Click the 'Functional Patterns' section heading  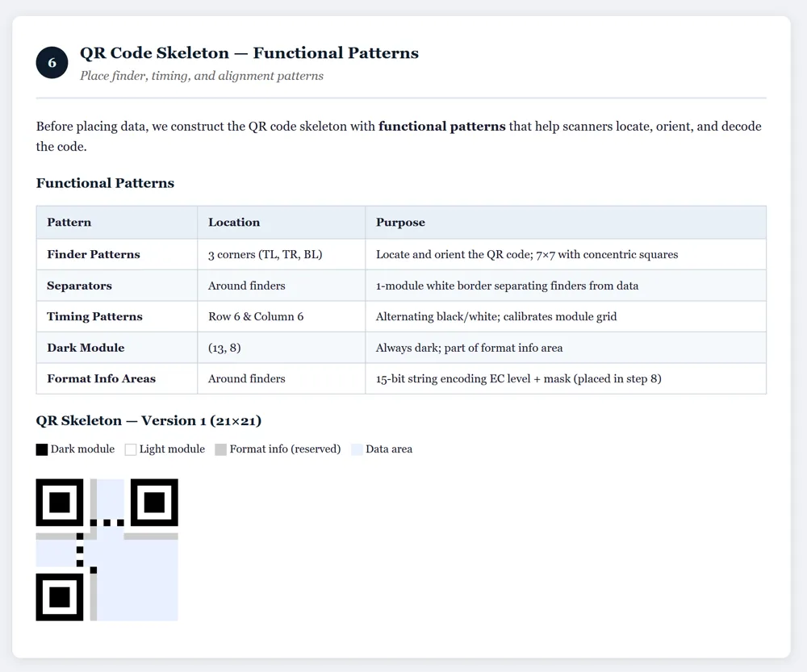coord(105,183)
